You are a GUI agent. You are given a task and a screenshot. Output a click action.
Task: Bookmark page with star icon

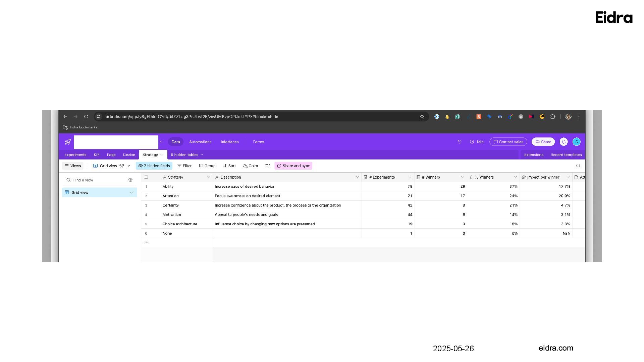[x=422, y=117]
